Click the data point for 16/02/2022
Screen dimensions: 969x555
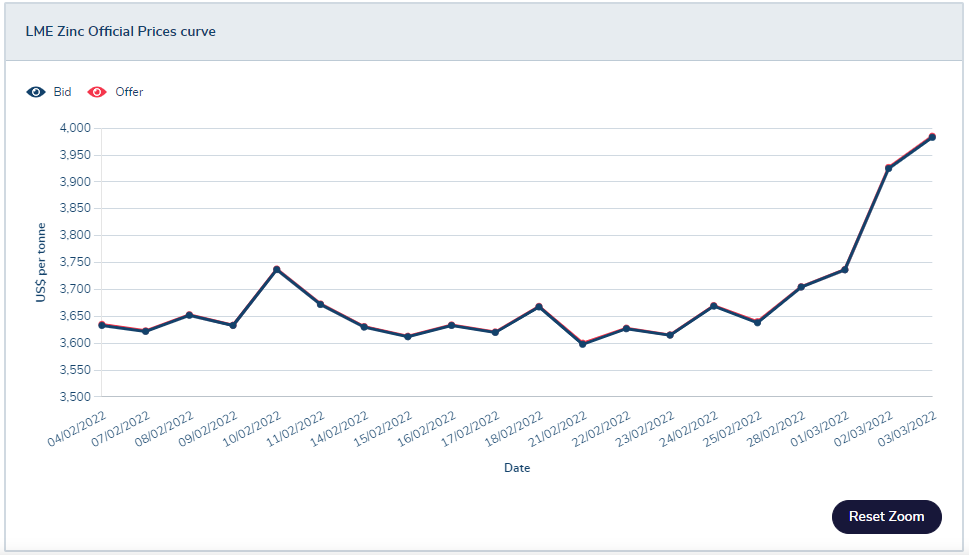[x=451, y=325]
